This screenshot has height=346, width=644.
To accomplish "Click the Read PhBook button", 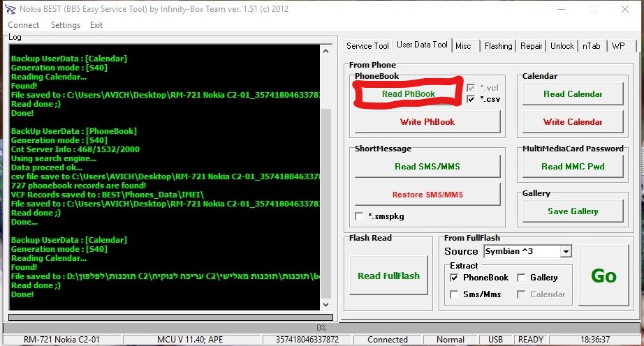I will point(408,94).
